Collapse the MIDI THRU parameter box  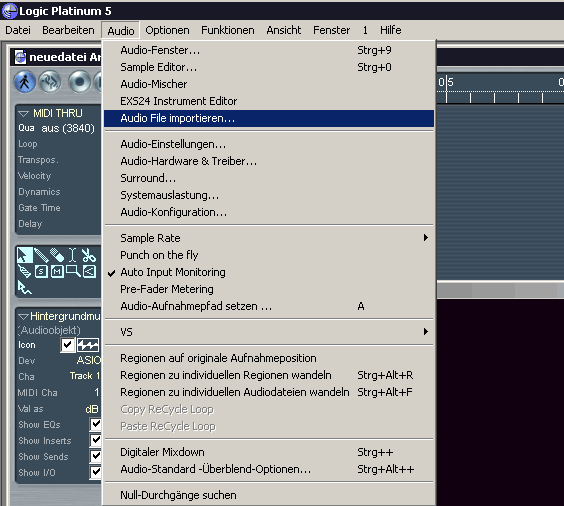(24, 114)
